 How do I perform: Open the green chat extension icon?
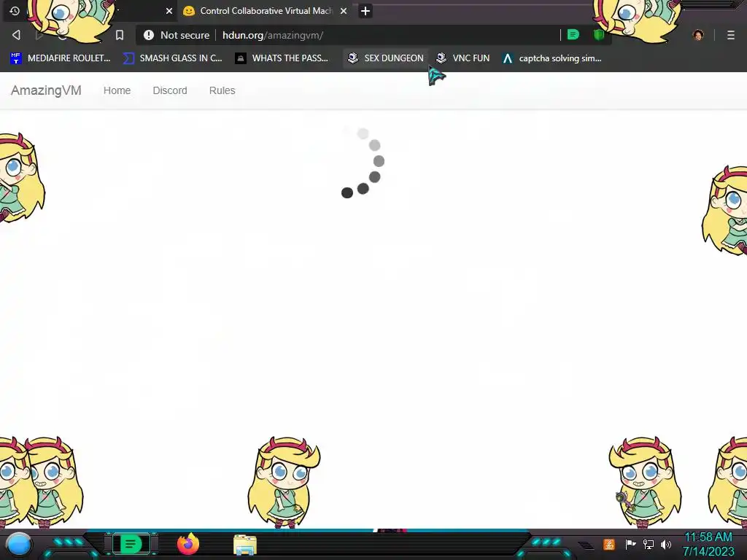tap(573, 35)
